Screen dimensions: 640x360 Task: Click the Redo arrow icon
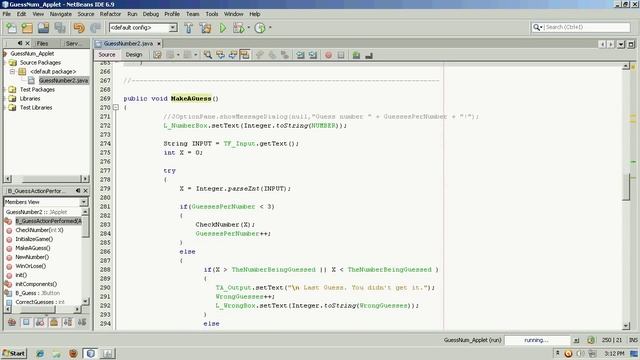(x=95, y=28)
